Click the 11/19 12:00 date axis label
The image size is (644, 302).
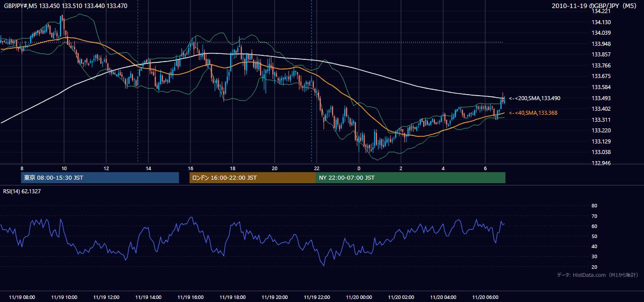tap(106, 297)
